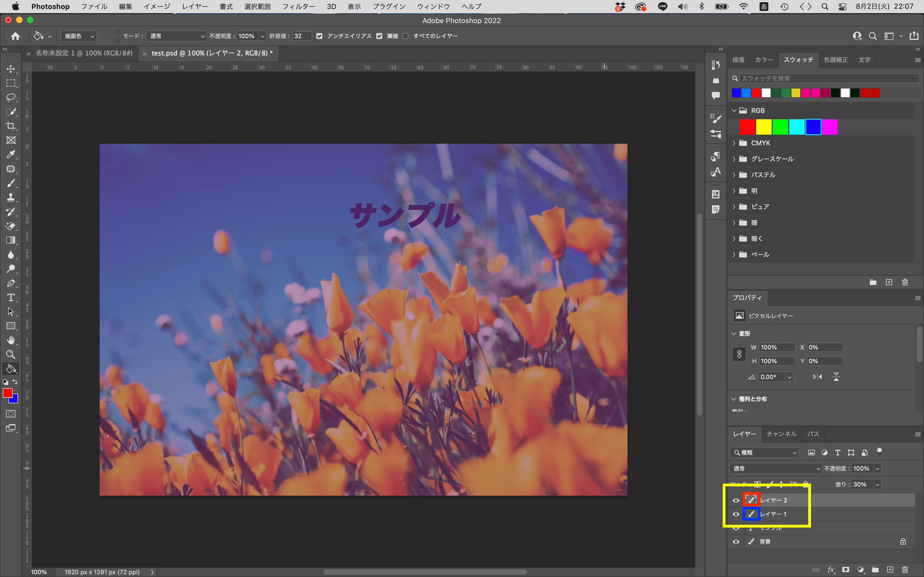Select the Move tool
The width and height of the screenshot is (924, 577).
(11, 69)
